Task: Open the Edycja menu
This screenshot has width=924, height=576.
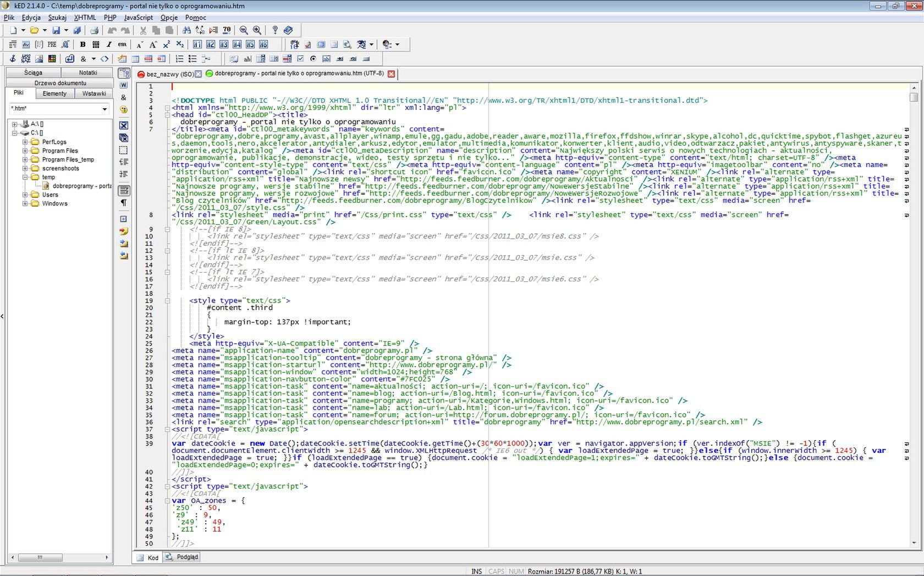Action: (x=31, y=18)
